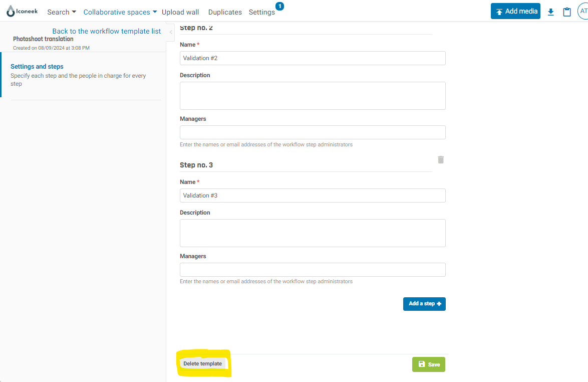The image size is (588, 382).
Task: Go back to the workflow template list
Action: pyautogui.click(x=107, y=31)
